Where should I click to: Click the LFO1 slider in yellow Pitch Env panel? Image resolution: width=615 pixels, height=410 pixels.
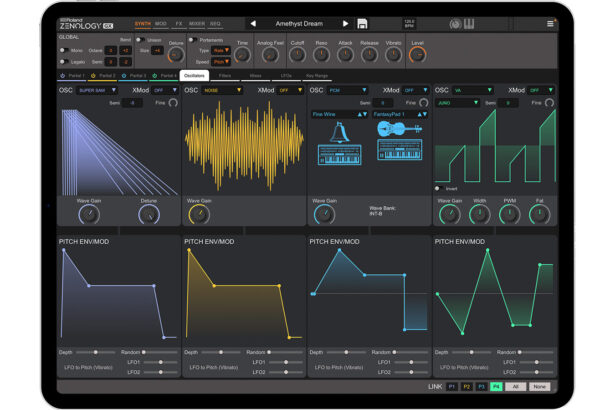286,362
